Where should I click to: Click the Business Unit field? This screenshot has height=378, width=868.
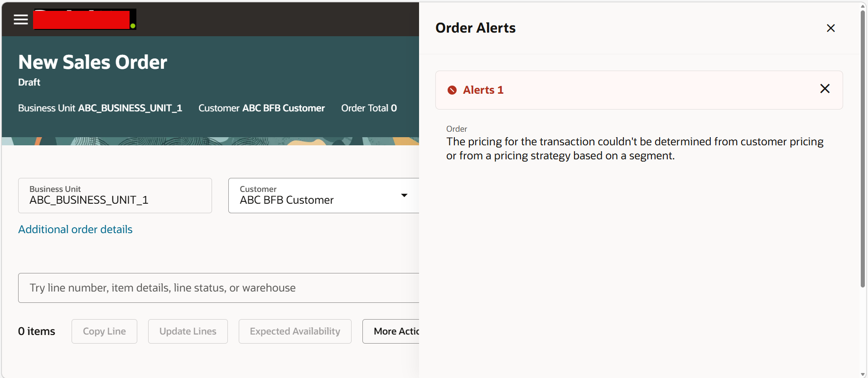(x=115, y=196)
